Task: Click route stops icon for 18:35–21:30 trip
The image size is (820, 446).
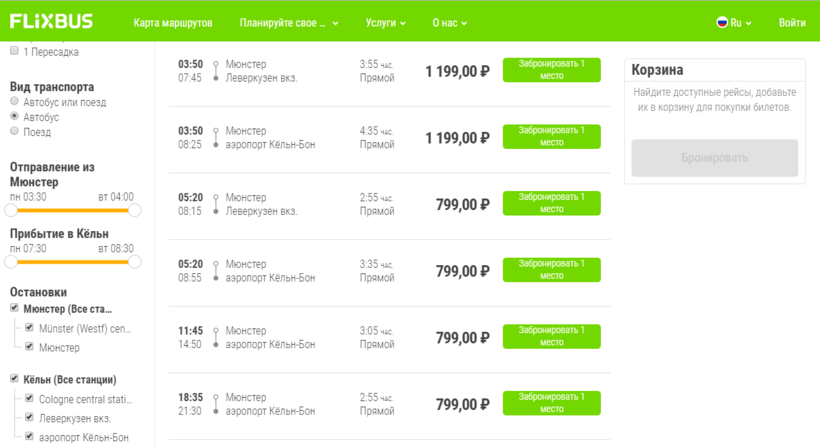Action: tap(216, 404)
